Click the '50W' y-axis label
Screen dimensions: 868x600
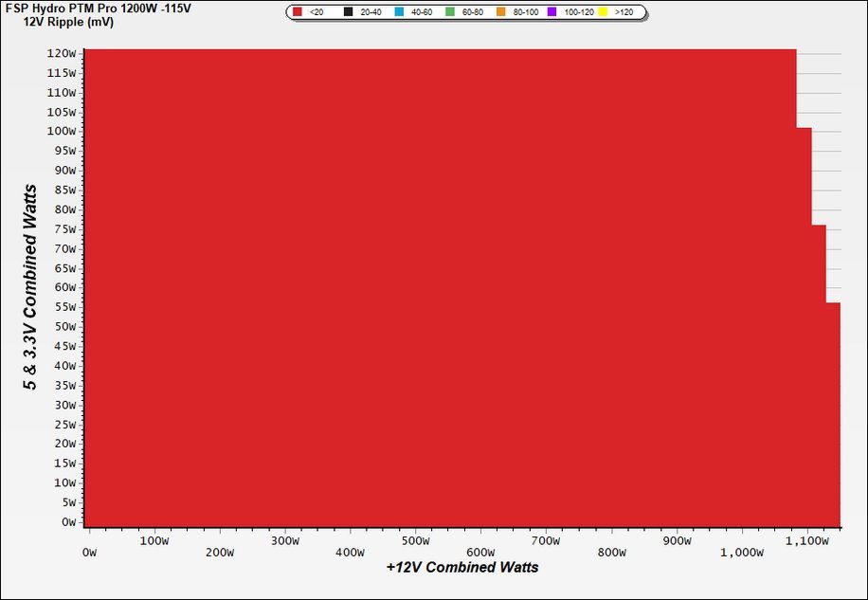[64, 327]
